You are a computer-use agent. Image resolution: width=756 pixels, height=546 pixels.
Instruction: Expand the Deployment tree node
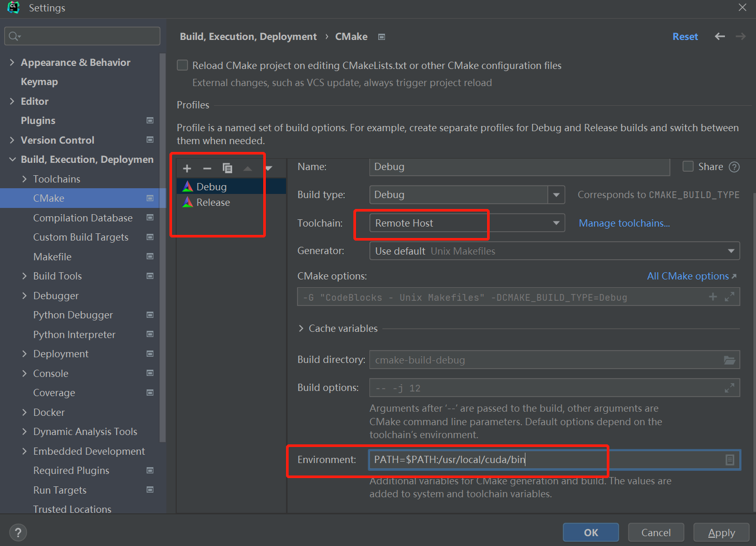pyautogui.click(x=24, y=354)
